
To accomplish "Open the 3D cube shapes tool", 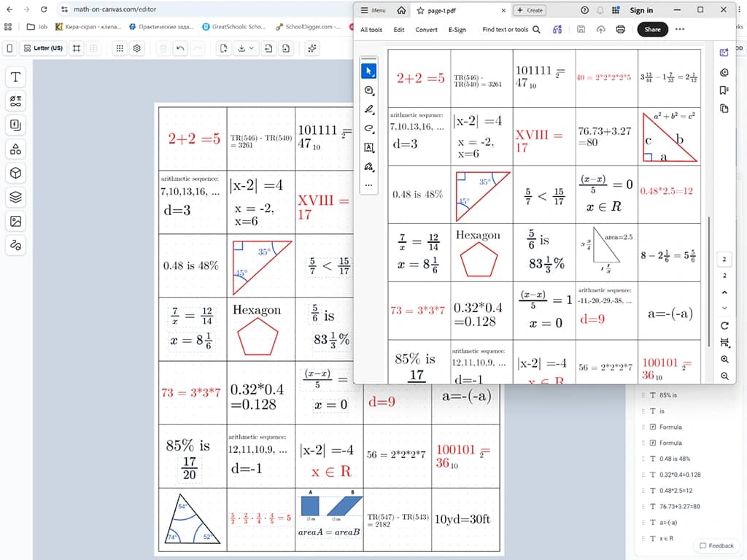I will (16, 173).
